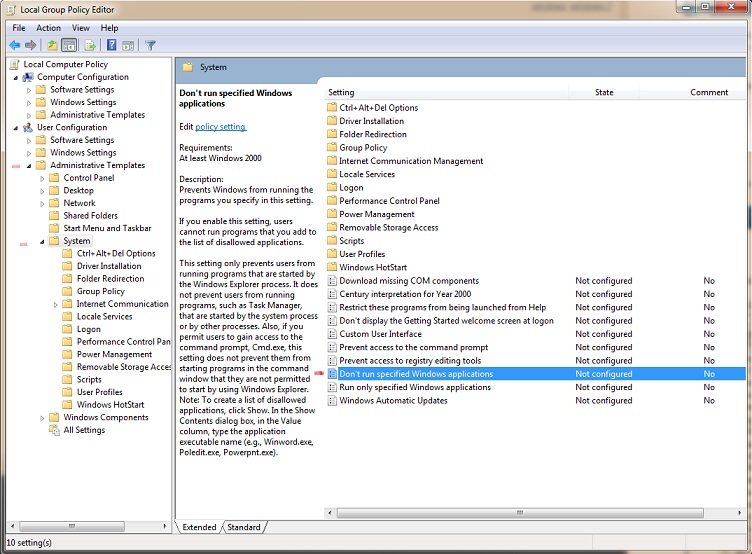Expand Administrative Templates under Computer Configuration
The height and width of the screenshot is (554, 752).
coord(29,115)
